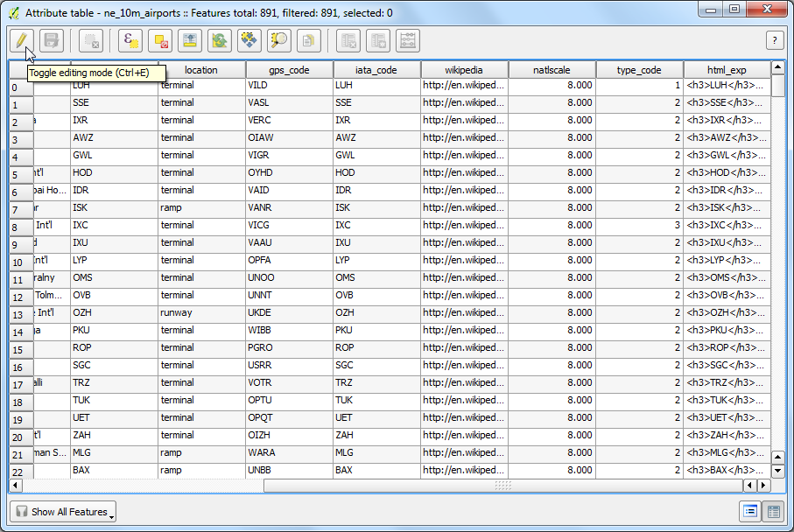Viewport: 794px width, 532px height.
Task: Click the gps_code cell USRR
Action: (x=289, y=365)
